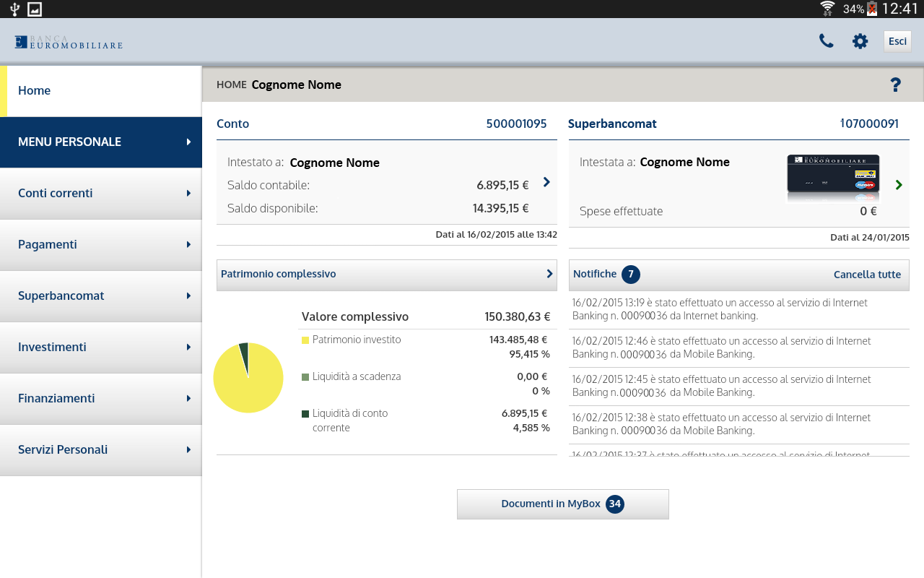Expand the Conti correnti menu
This screenshot has height=578, width=924.
click(101, 194)
